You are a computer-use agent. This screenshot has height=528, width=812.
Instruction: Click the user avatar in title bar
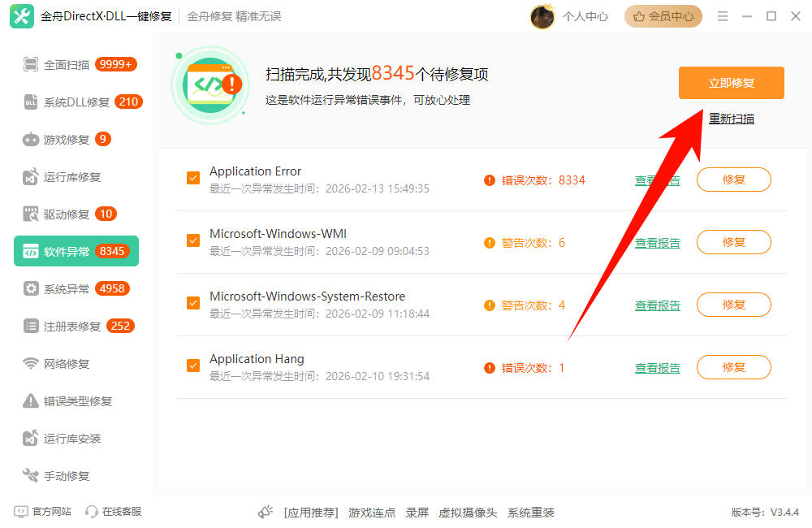coord(542,16)
